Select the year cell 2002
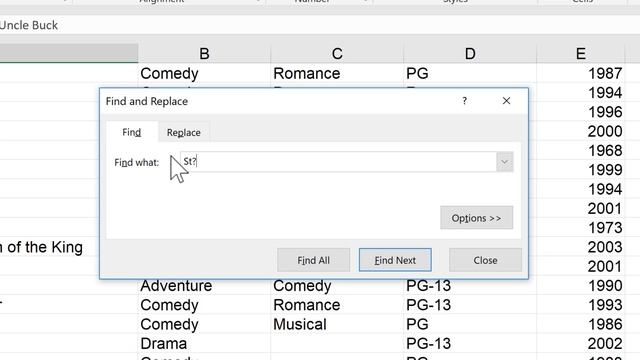The width and height of the screenshot is (640, 360). pyautogui.click(x=580, y=344)
